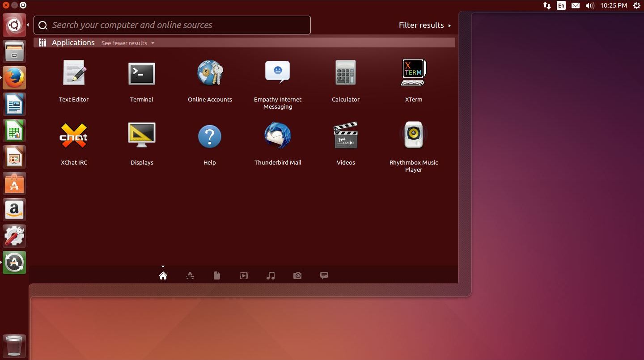Close the Dash with the red button
This screenshot has height=360, width=644.
6,5
